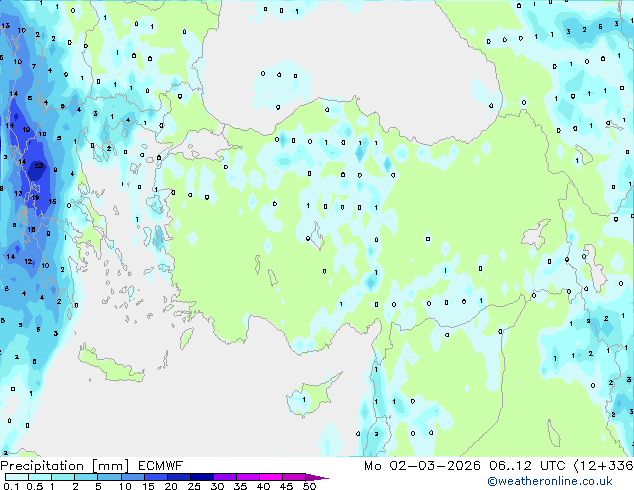This screenshot has width=634, height=490.
Task: Click the 35–40 mm violet legend box
Action: 247,477
